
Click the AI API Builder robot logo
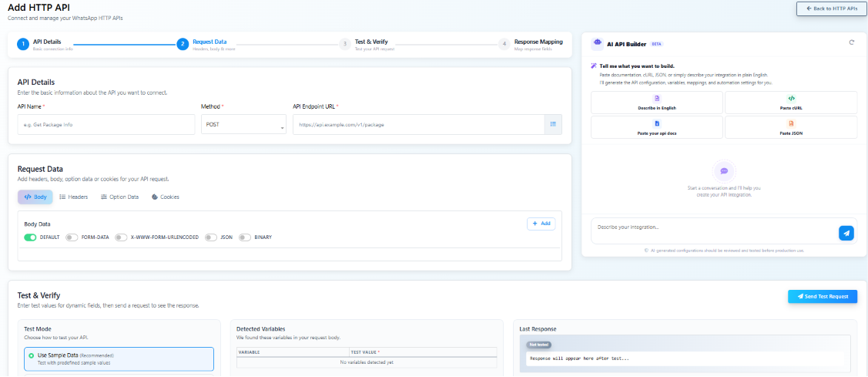598,42
